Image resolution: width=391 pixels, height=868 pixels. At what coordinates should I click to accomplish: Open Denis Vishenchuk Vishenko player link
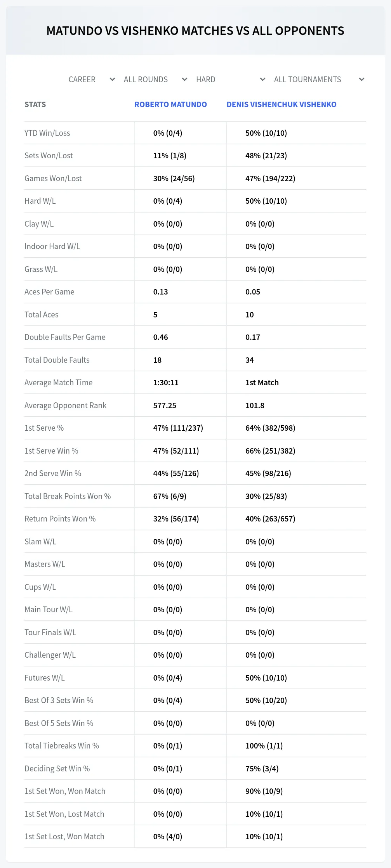[x=282, y=104]
